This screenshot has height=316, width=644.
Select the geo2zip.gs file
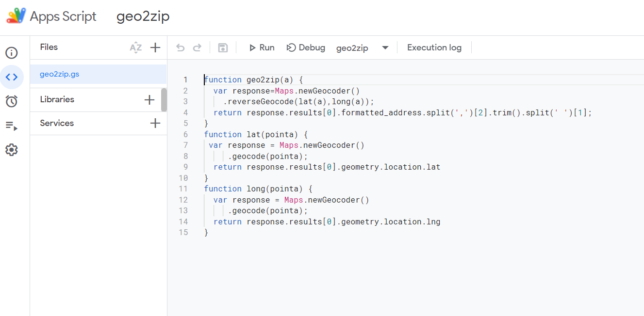pos(59,74)
